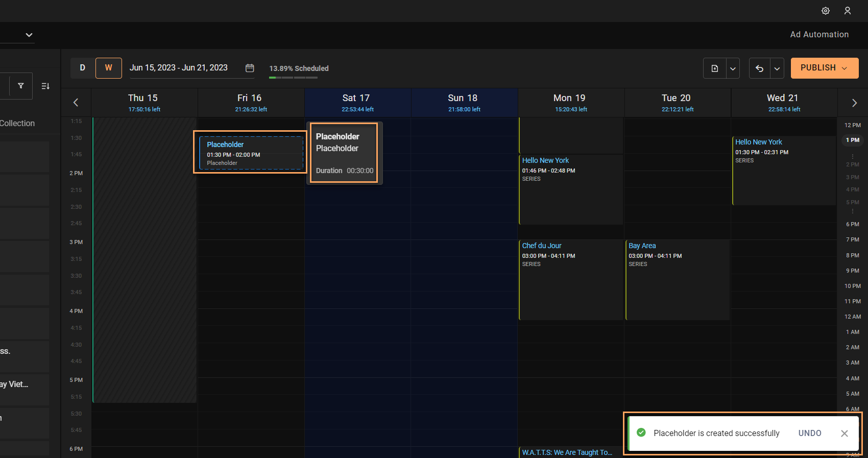This screenshot has height=458, width=868.
Task: Select the Wed 21 day header
Action: pos(784,103)
